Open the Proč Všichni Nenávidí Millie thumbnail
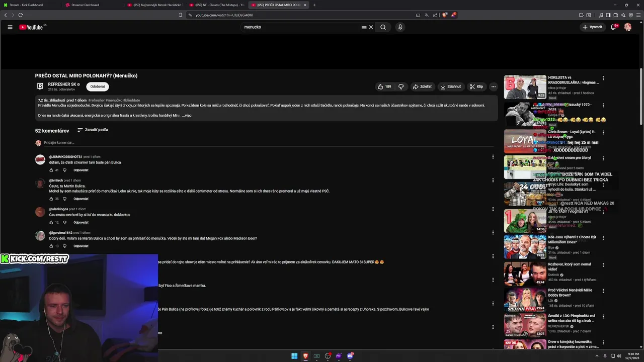 click(x=525, y=299)
